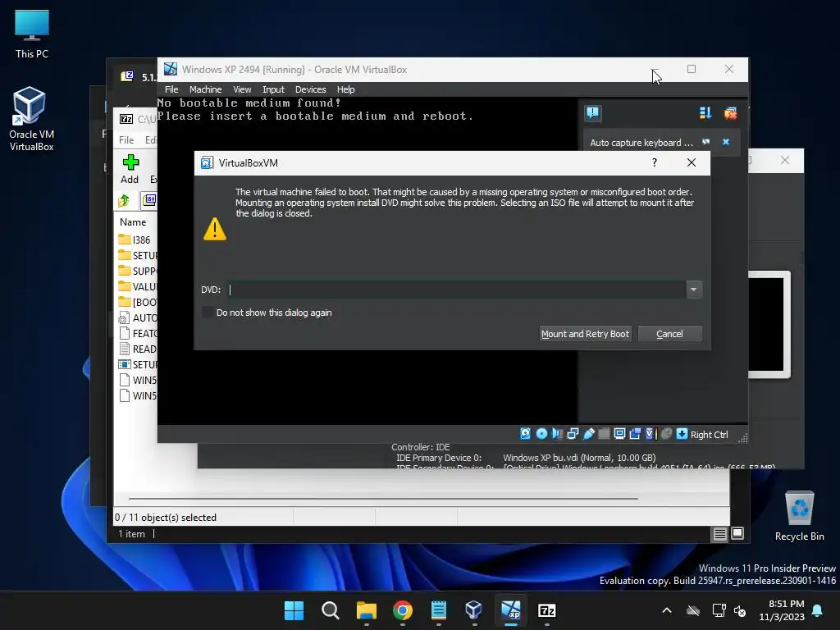Open the Help menu in VM window
840x630 pixels.
point(345,89)
